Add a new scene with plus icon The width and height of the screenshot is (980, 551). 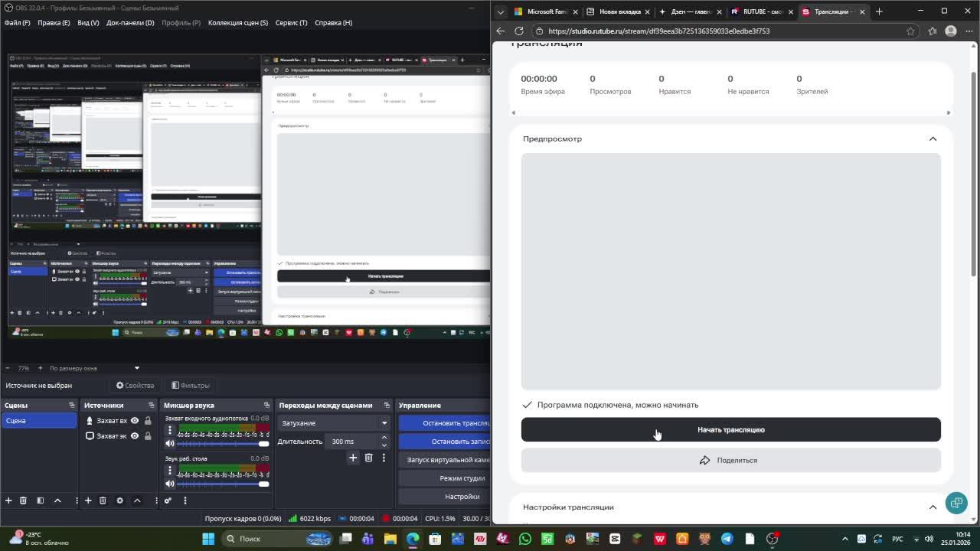pos(8,500)
